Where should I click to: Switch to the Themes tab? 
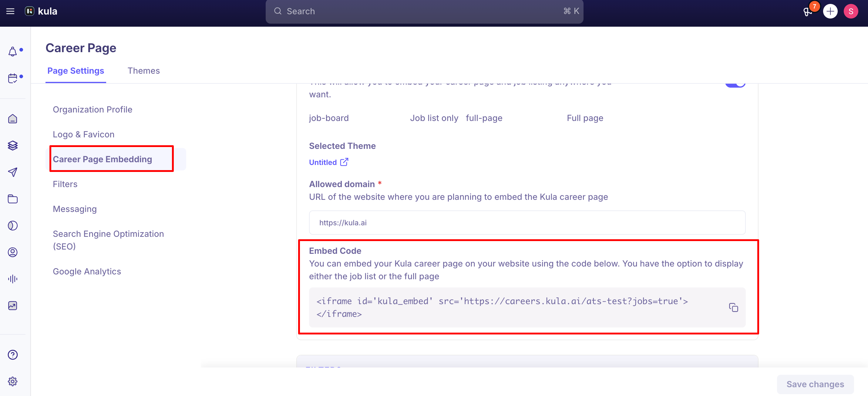[x=143, y=70]
